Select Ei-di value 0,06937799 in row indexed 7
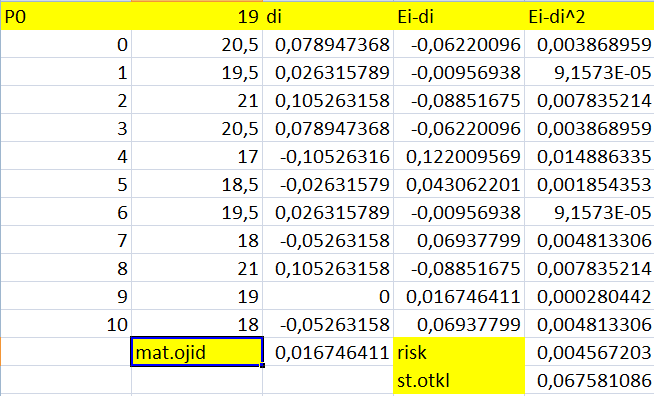This screenshot has height=396, width=654. (x=459, y=240)
